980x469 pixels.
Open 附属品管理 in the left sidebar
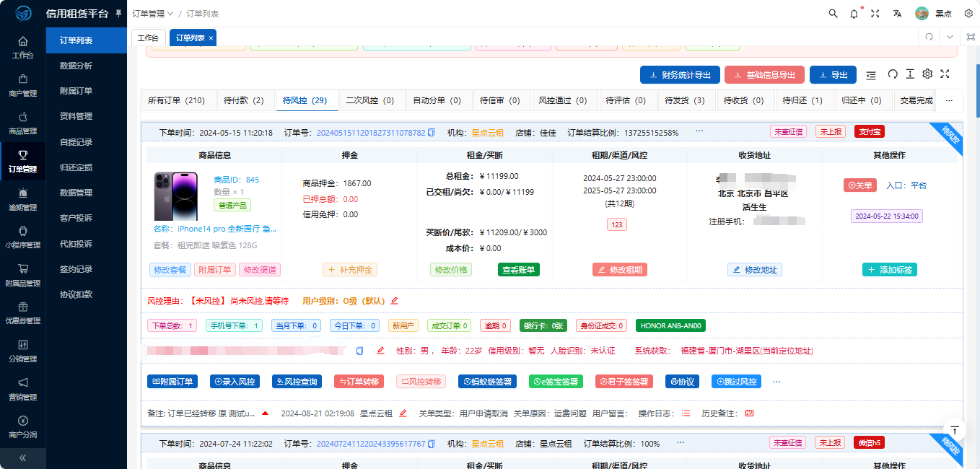(23, 275)
